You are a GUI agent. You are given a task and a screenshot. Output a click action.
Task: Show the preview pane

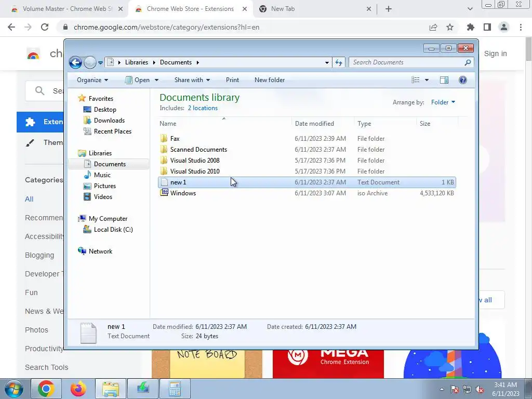(x=444, y=80)
